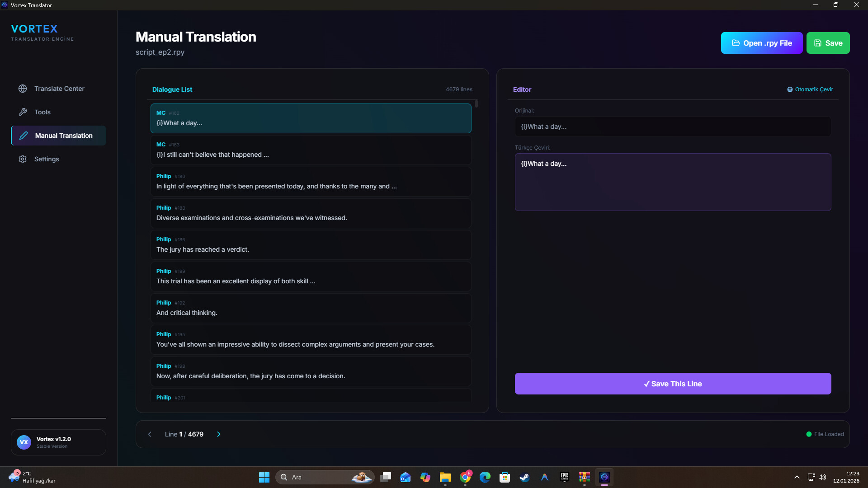Launch Steam from the taskbar
The width and height of the screenshot is (868, 488).
(x=524, y=477)
